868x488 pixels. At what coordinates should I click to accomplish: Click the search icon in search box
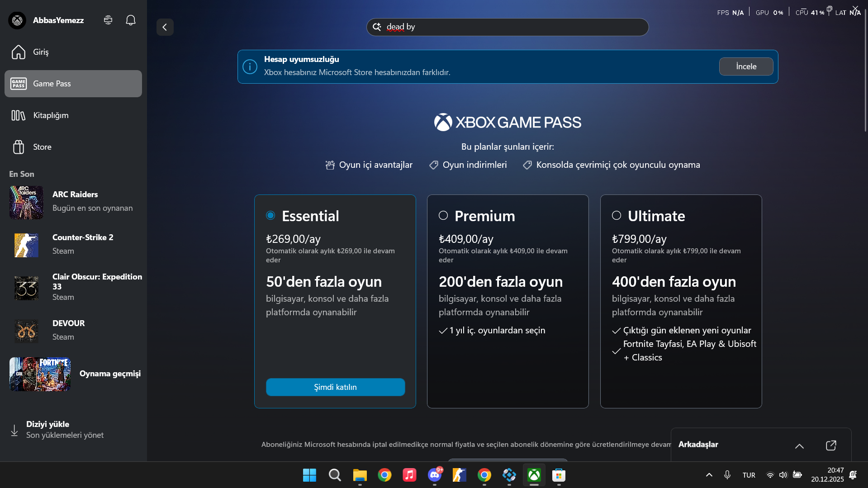[377, 27]
